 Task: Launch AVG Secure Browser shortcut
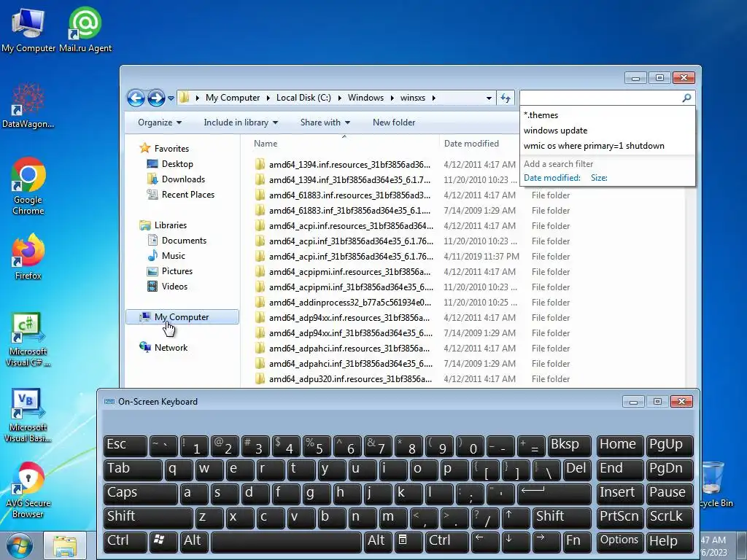(x=28, y=491)
